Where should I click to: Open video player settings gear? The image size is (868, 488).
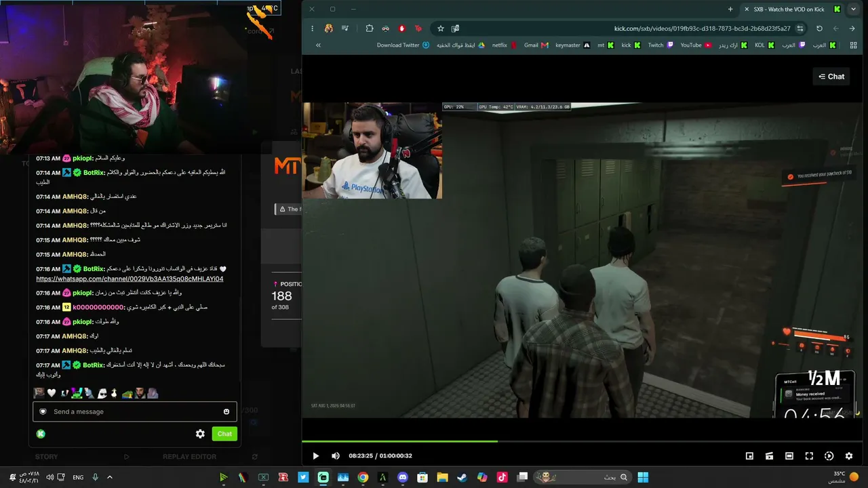coord(849,456)
